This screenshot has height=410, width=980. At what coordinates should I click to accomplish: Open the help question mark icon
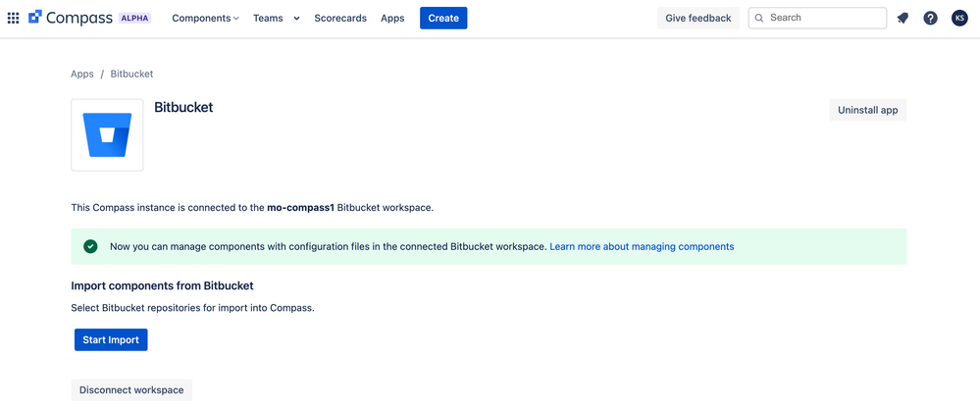point(931,18)
